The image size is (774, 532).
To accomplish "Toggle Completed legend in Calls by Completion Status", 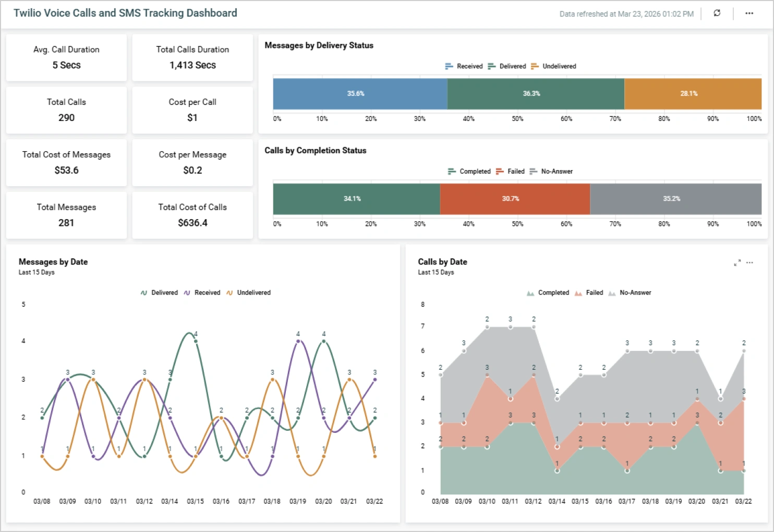I will coord(469,171).
